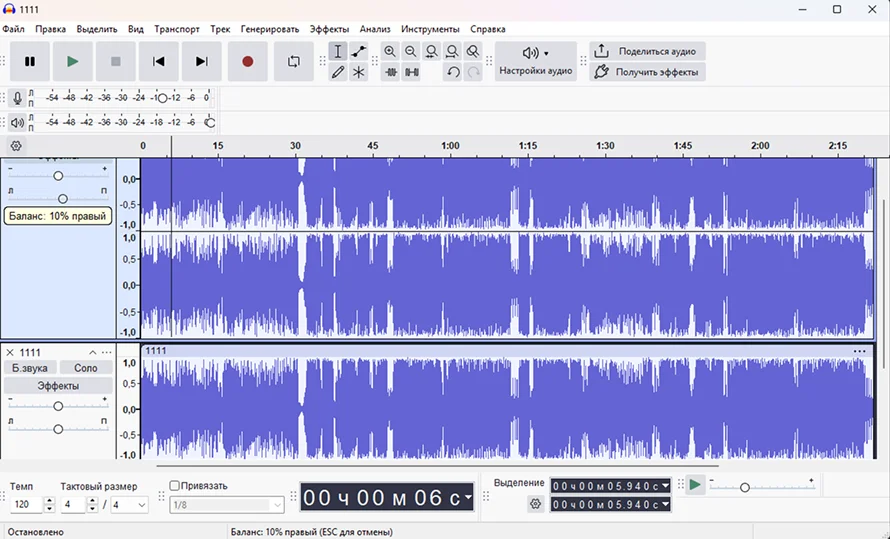Click the Zoom In magnifier
This screenshot has width=890, height=539.
pos(390,51)
